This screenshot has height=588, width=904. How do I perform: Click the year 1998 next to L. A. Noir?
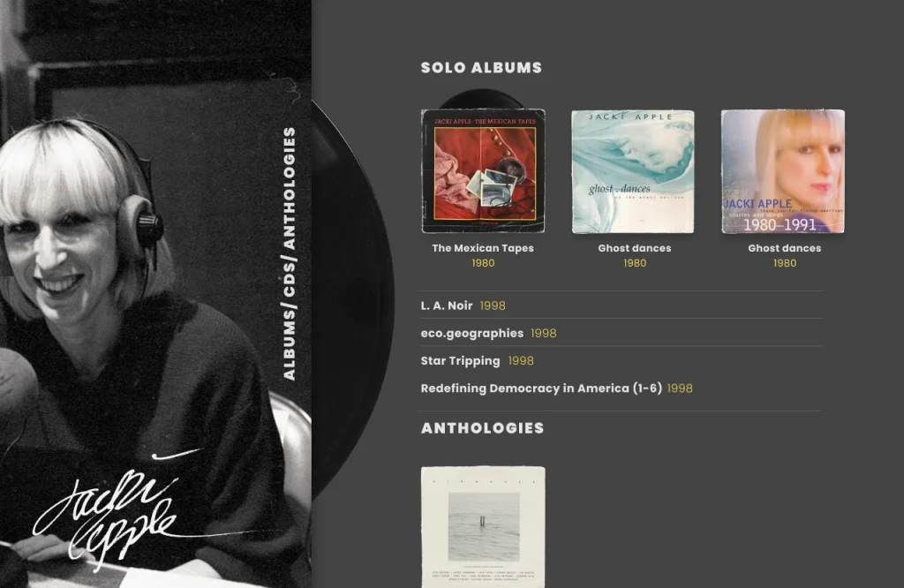click(493, 306)
